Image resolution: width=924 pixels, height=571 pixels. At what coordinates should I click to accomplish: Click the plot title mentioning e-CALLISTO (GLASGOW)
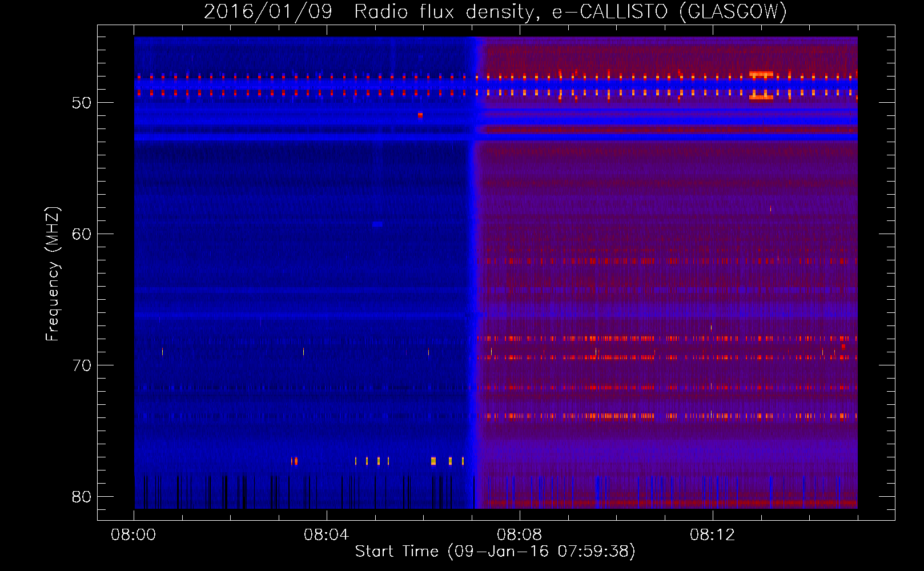coord(495,11)
